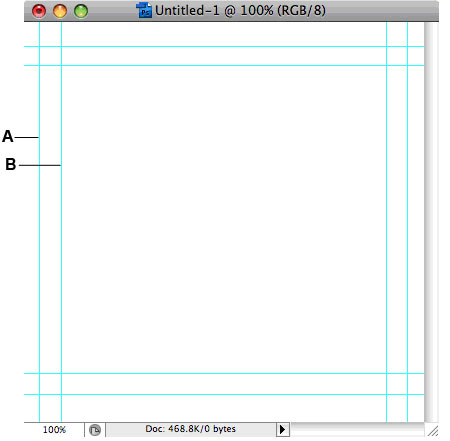Click the 100% zoom percentage field

point(54,430)
